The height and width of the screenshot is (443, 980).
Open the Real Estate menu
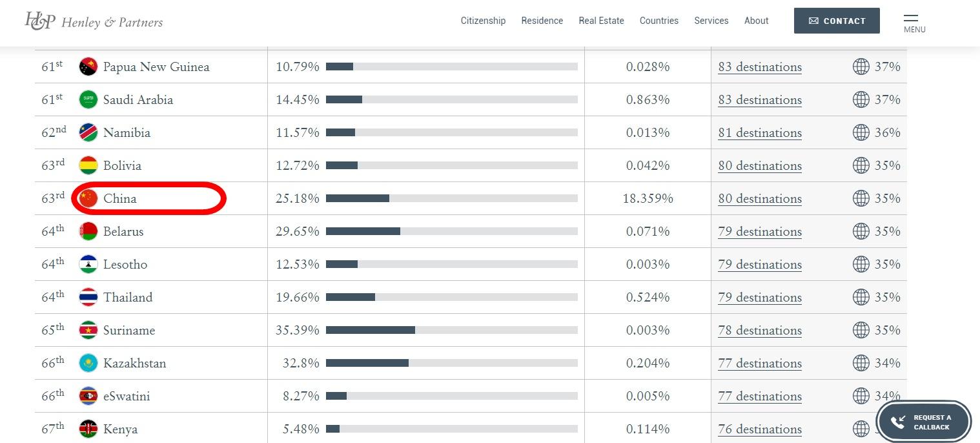(x=601, y=21)
